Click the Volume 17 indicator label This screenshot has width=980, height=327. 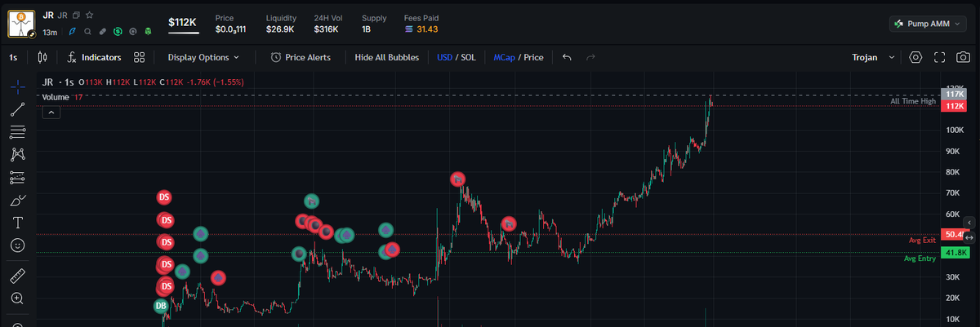tap(63, 97)
